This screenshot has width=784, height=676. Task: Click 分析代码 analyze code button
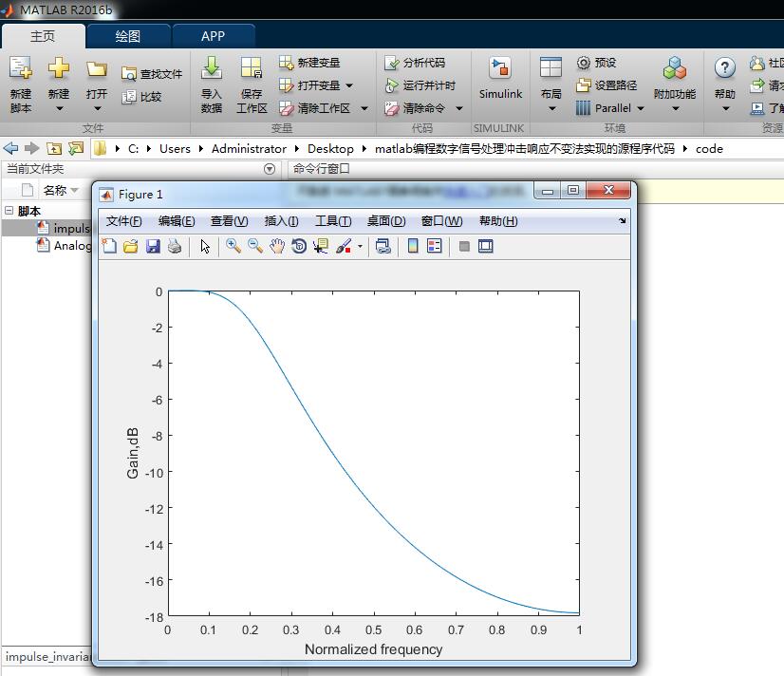coord(415,63)
